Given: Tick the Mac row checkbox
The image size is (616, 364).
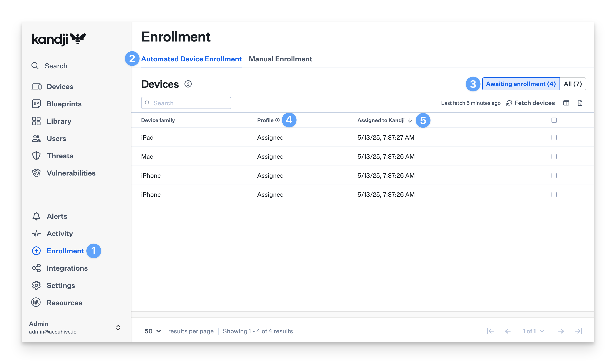Looking at the screenshot, I should coord(554,156).
